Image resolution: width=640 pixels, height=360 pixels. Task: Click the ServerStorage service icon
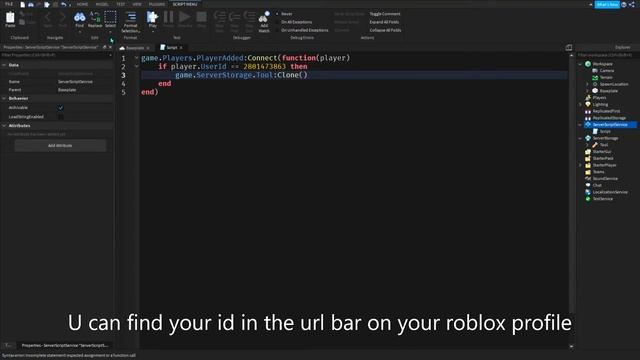pos(588,138)
